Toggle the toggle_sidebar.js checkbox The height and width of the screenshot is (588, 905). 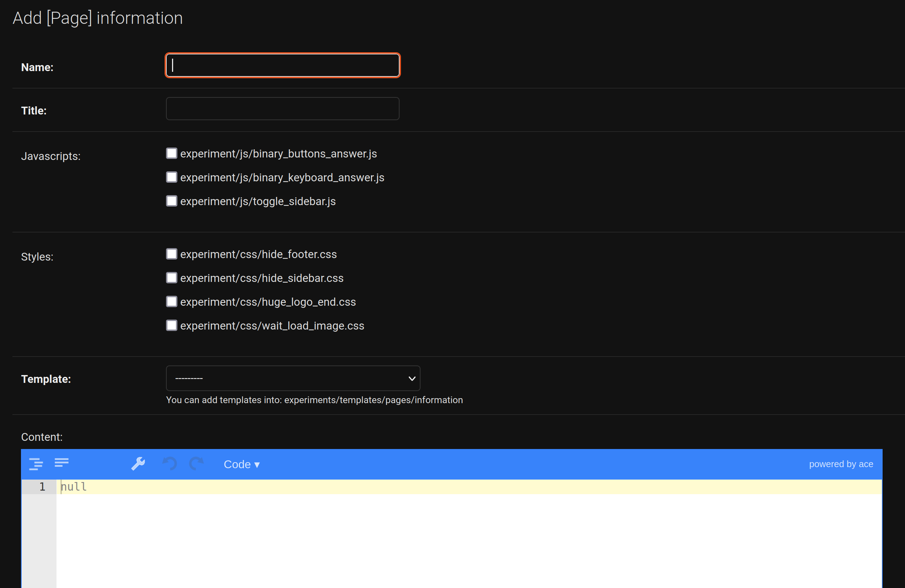tap(171, 201)
